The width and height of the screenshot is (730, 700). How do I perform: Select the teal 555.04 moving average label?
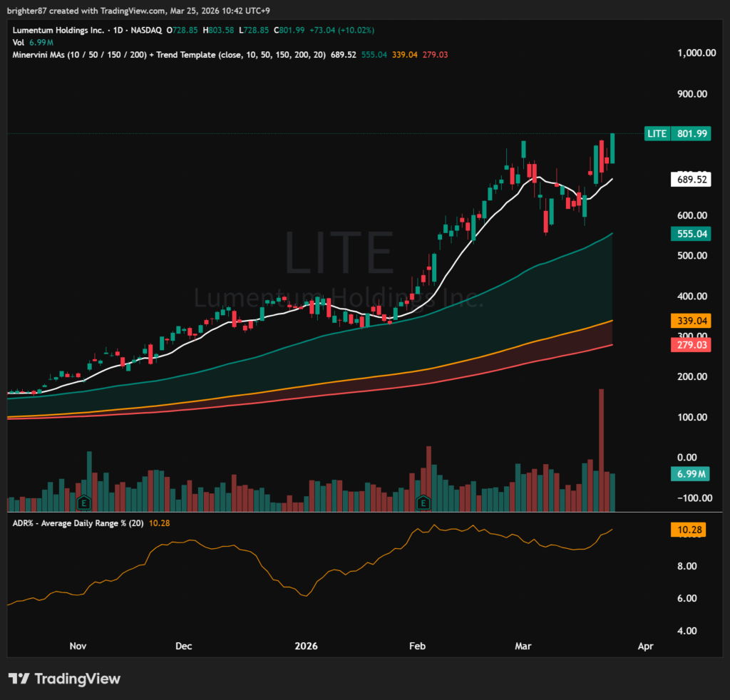691,234
